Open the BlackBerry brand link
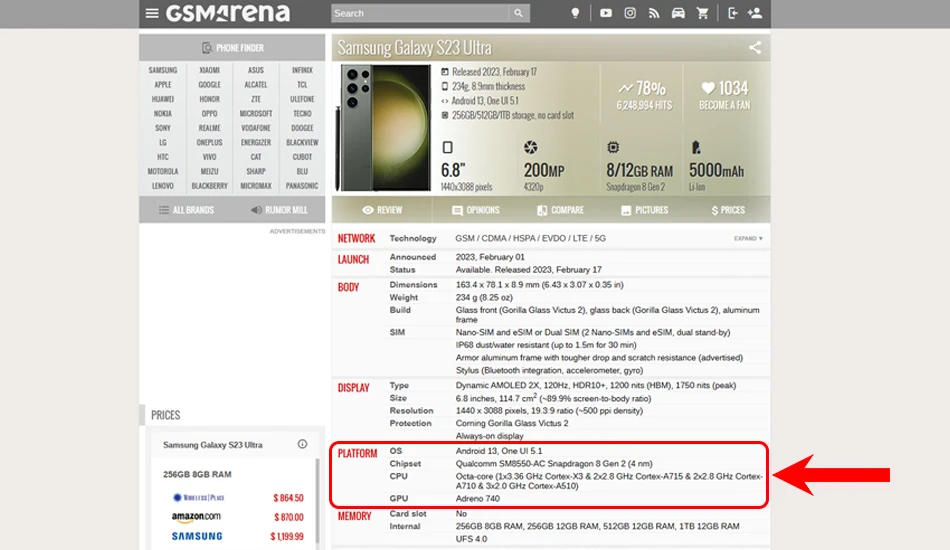 (x=209, y=186)
